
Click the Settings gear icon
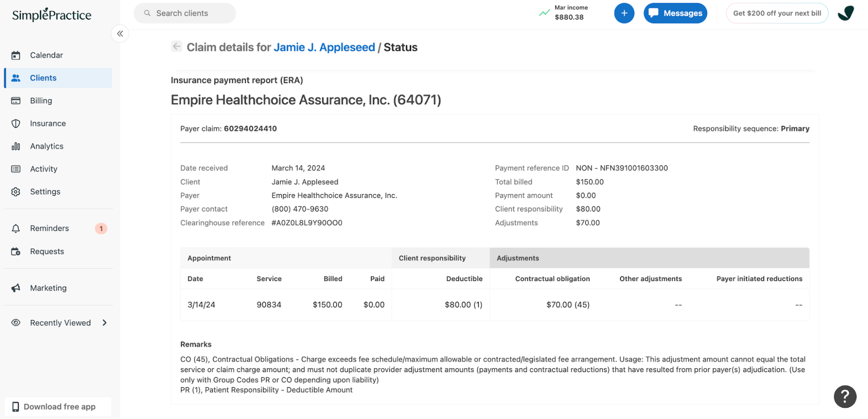tap(16, 191)
